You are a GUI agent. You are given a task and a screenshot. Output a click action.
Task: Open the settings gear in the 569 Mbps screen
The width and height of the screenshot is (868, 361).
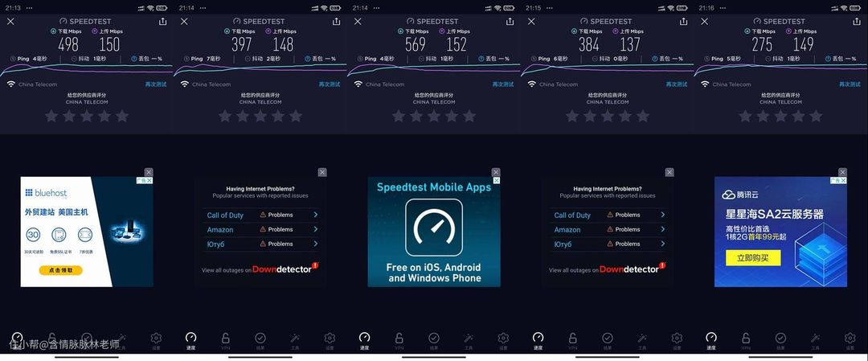pyautogui.click(x=503, y=338)
